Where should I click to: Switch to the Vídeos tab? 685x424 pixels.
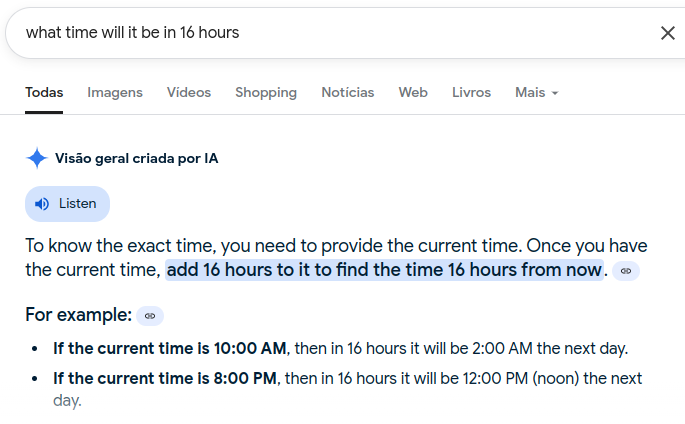189,93
